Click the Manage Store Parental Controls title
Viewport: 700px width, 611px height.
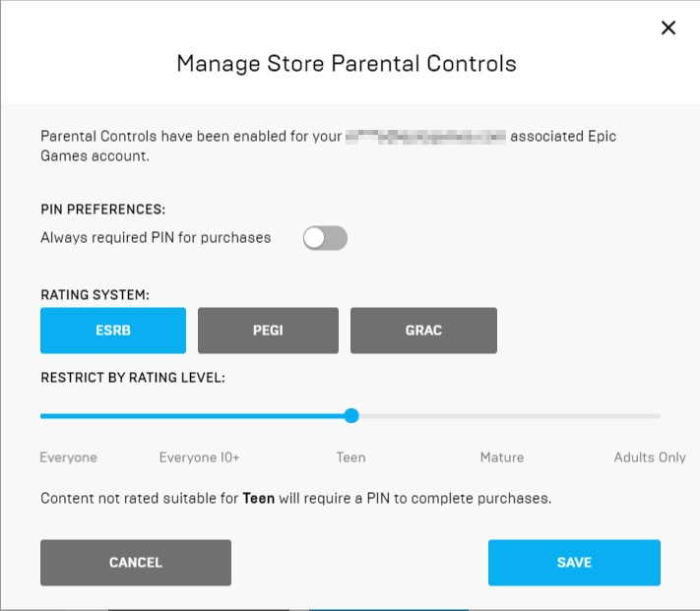(347, 64)
